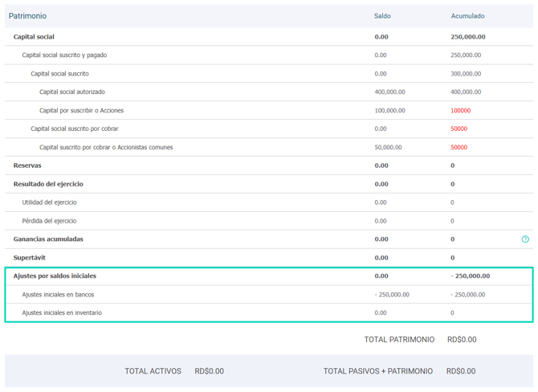Viewport: 538px width, 392px height.
Task: Click Ajustes iniciales en bancos Saldo value
Action: tap(392, 295)
